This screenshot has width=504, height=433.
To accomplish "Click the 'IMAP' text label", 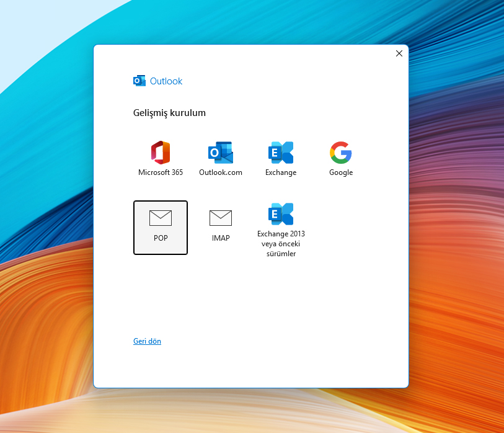I will coord(221,238).
